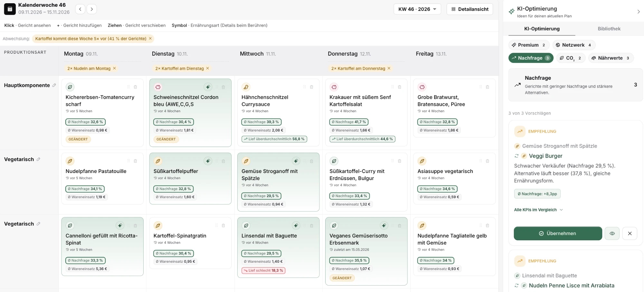Collapse the KI-Optimierung panel with the chevron
644x292 pixels.
(x=639, y=12)
